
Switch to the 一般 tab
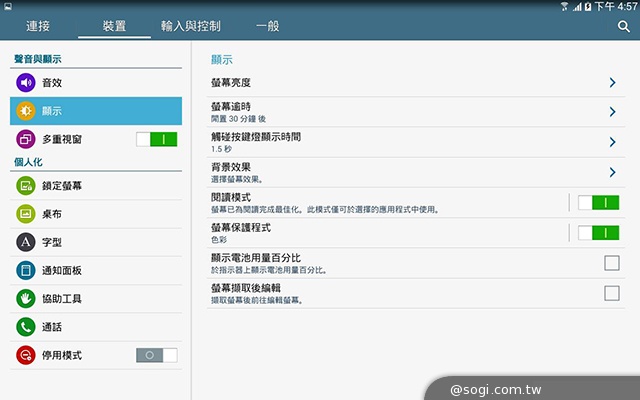click(267, 26)
